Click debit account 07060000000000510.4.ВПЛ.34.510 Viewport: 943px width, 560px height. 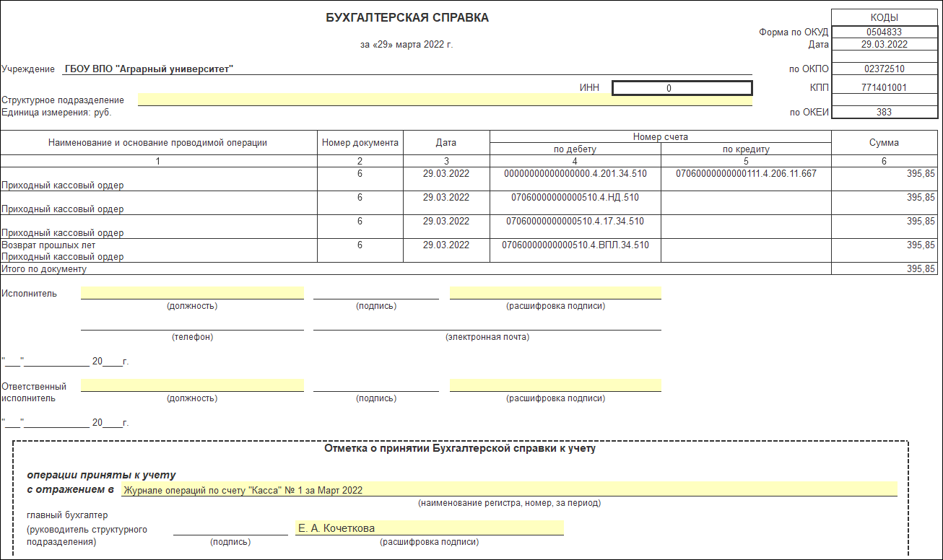tap(575, 245)
